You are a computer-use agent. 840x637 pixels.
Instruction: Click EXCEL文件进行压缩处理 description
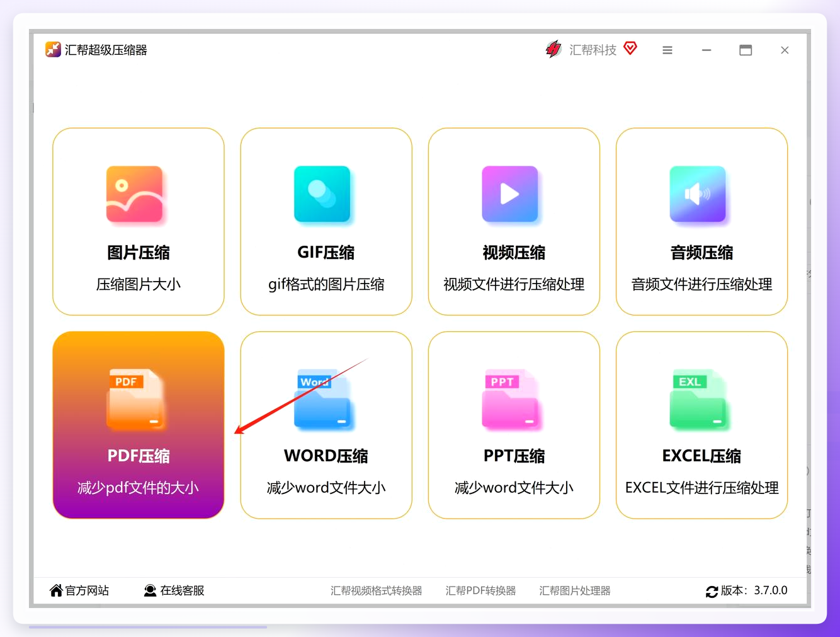[x=701, y=488]
